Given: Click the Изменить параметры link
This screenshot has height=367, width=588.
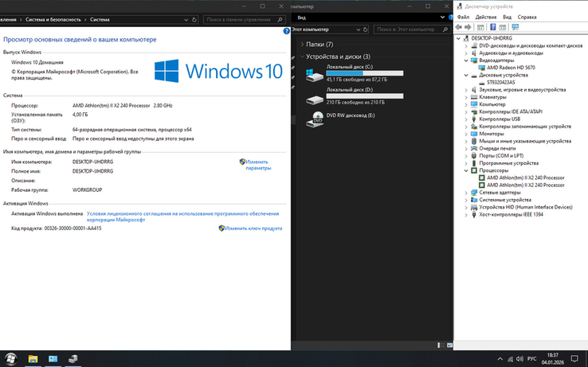Looking at the screenshot, I should coord(258,165).
